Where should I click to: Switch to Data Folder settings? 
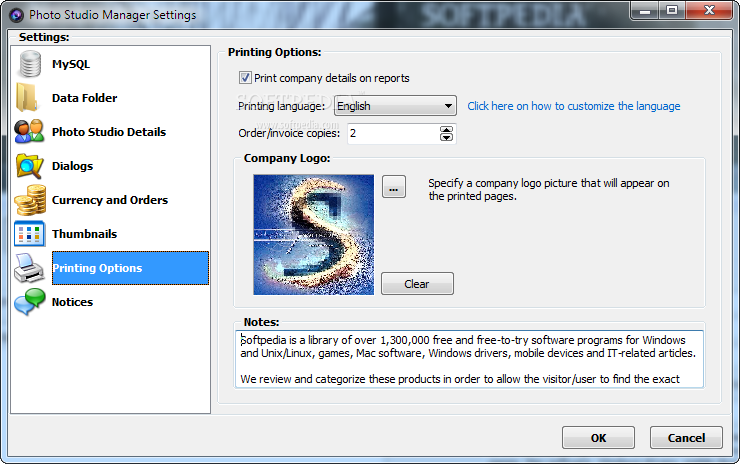(x=84, y=98)
